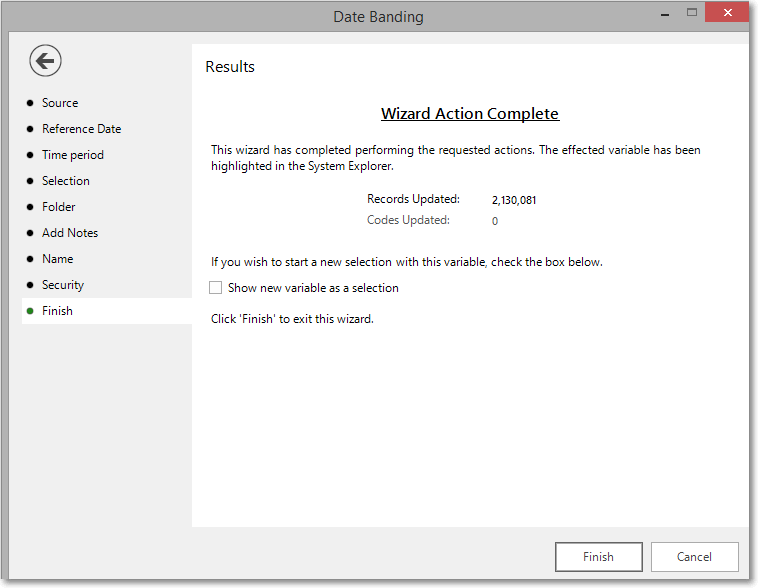Click the Cancel button

[x=694, y=557]
